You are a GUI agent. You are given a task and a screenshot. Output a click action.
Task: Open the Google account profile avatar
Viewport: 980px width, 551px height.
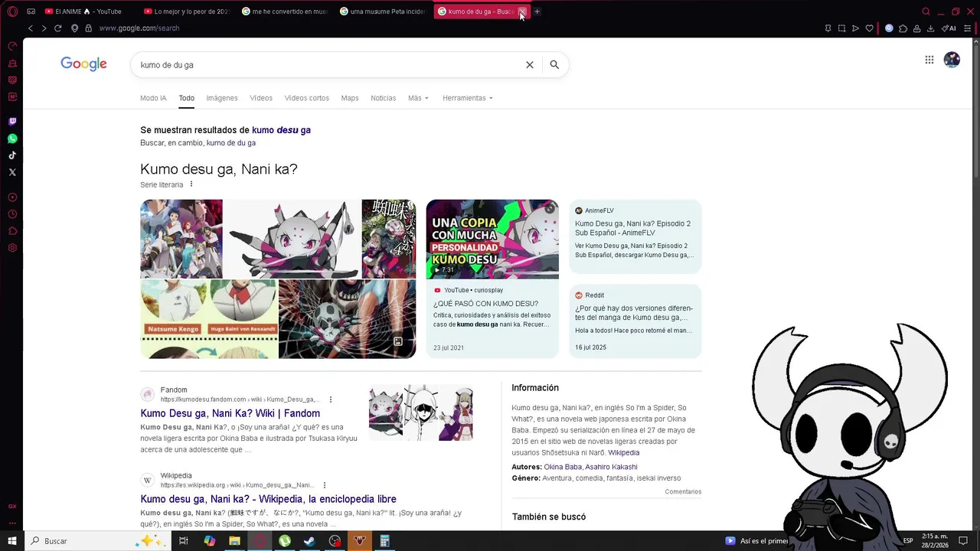pos(952,60)
